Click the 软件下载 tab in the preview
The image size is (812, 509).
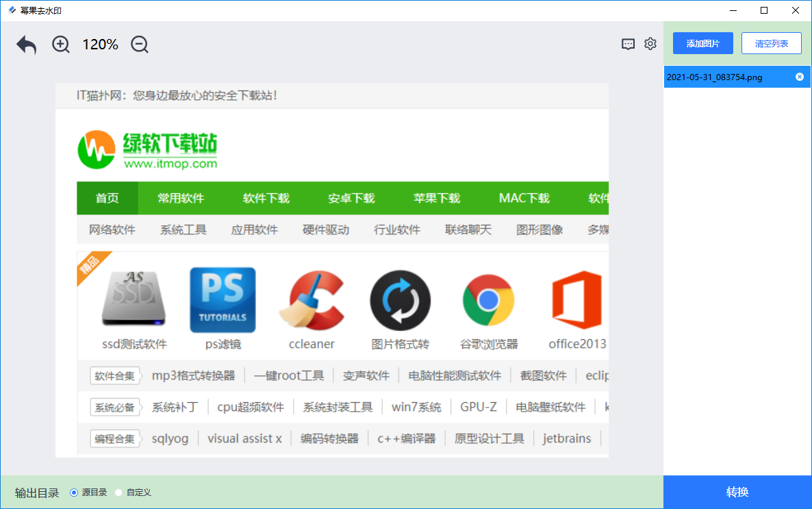[266, 199]
